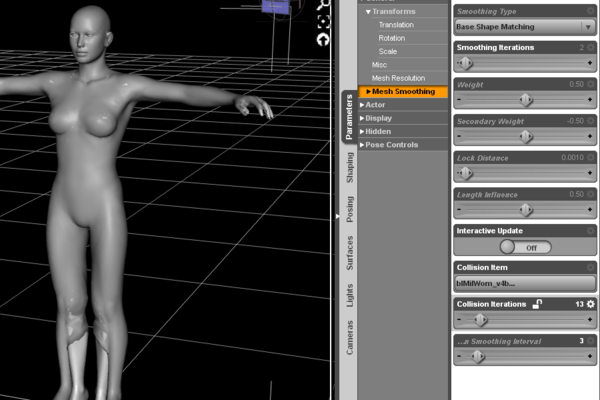Expand the Display group
600x400 pixels.
click(362, 118)
